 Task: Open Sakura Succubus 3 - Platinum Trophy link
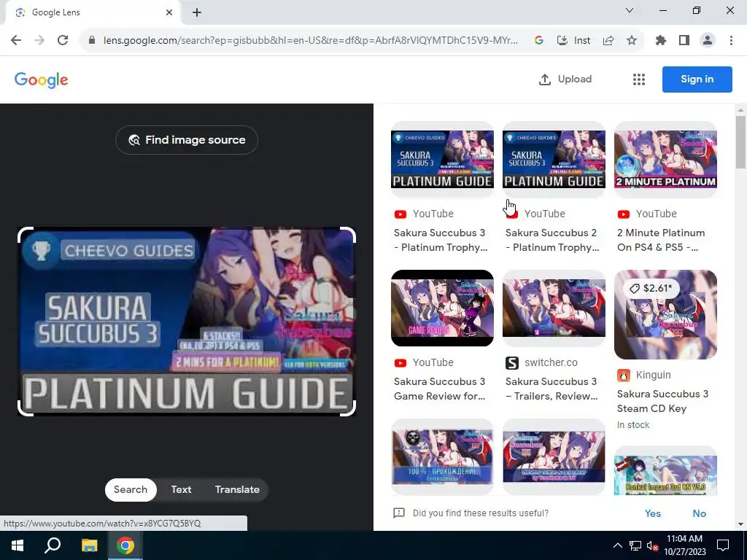440,240
